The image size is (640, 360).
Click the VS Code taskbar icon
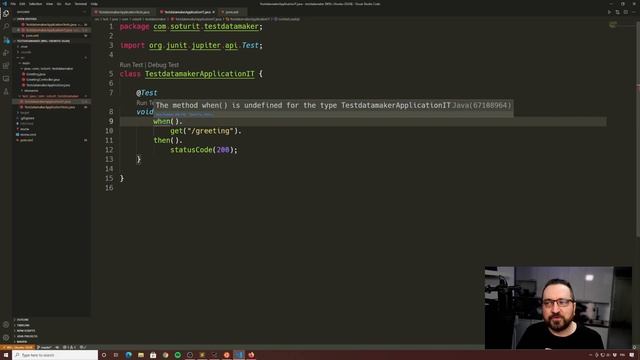click(x=239, y=355)
